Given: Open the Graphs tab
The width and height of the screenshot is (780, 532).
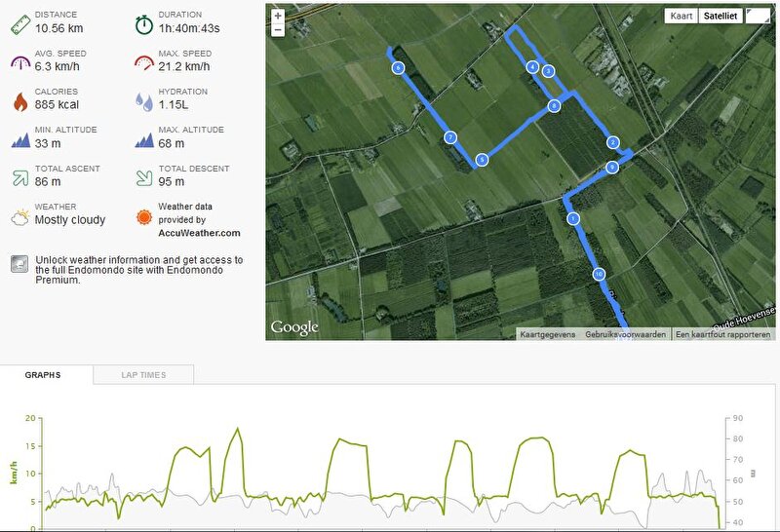Looking at the screenshot, I should (43, 375).
